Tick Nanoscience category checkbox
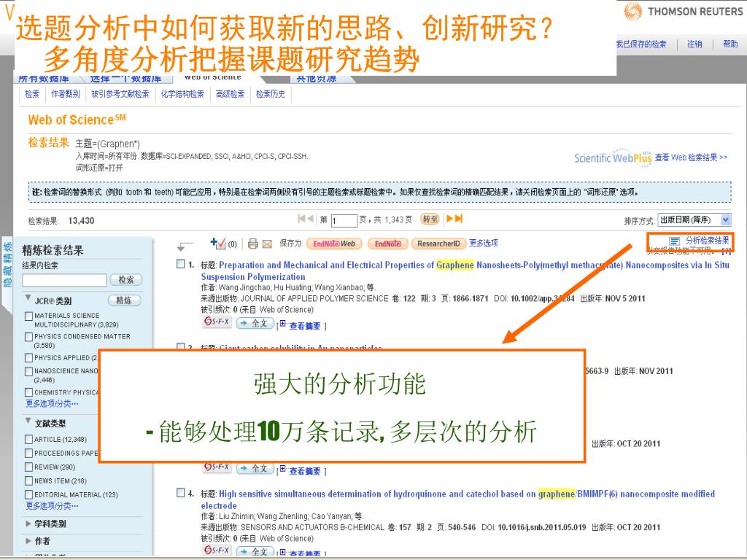Screen dimensions: 747x560 click(28, 371)
